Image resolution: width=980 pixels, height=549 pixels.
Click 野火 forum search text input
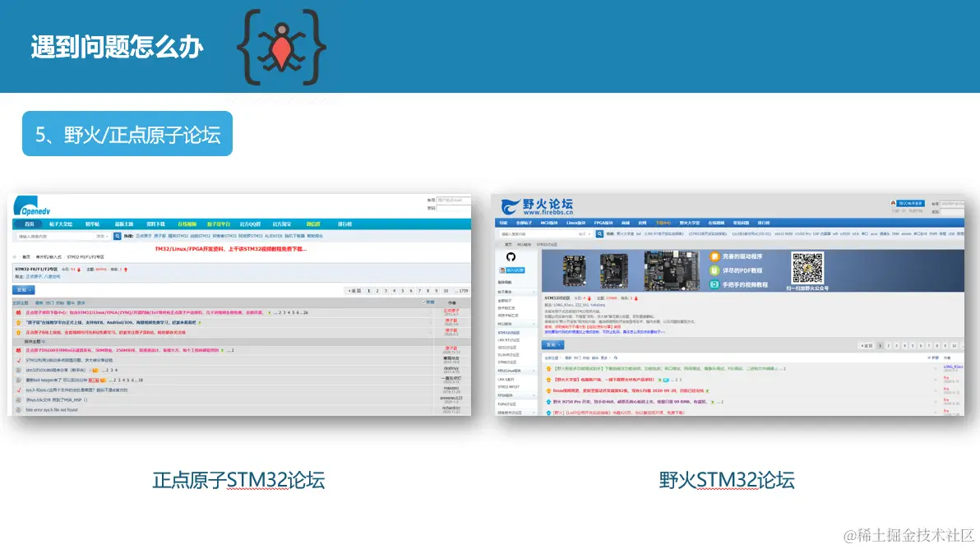coord(538,233)
